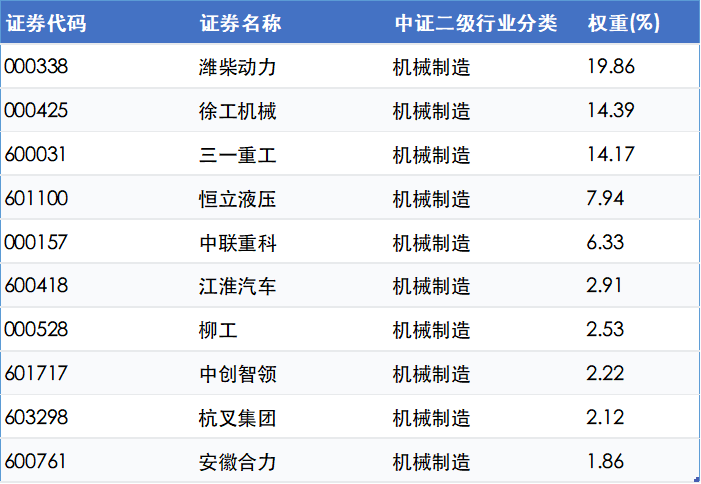
Task: Select security code 601717
Action: 36,374
